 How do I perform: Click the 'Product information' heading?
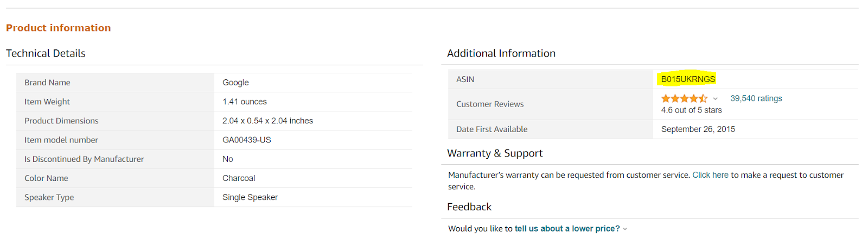[58, 28]
